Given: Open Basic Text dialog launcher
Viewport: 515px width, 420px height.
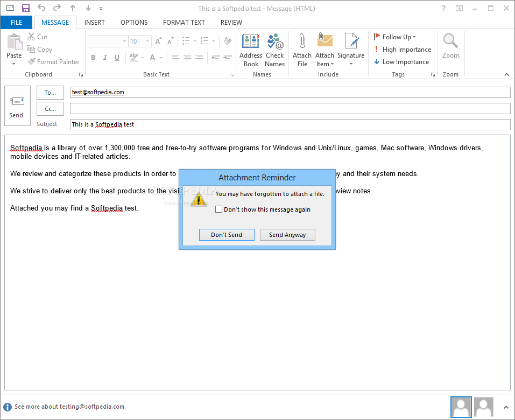Looking at the screenshot, I should coord(231,75).
